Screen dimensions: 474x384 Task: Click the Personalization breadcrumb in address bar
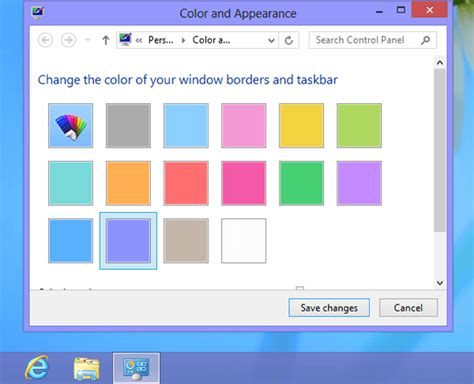161,40
